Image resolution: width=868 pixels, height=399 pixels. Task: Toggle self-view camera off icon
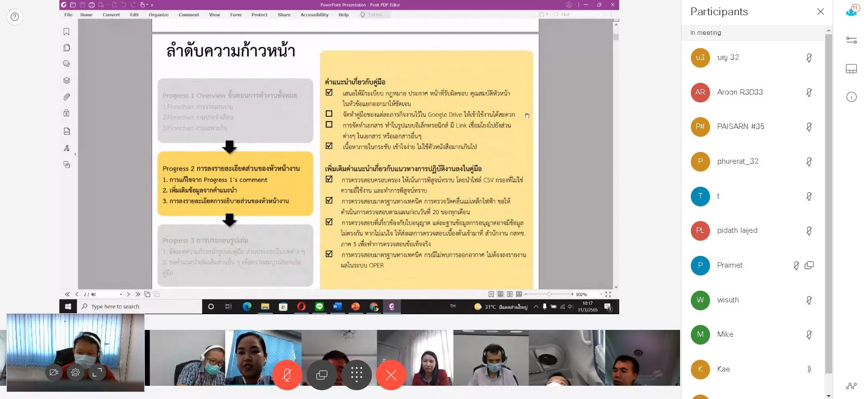[54, 373]
